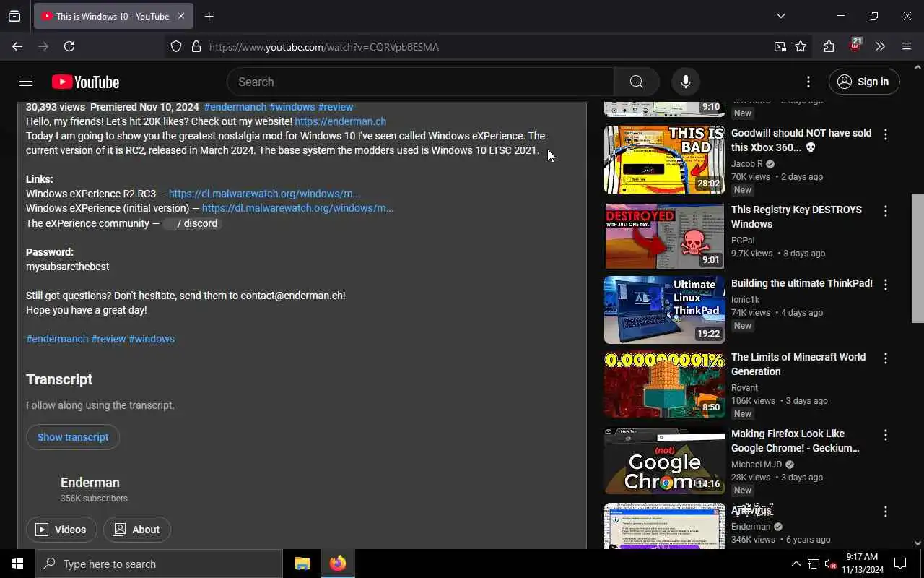Click the taskbar 'Type here to search' box

159,564
